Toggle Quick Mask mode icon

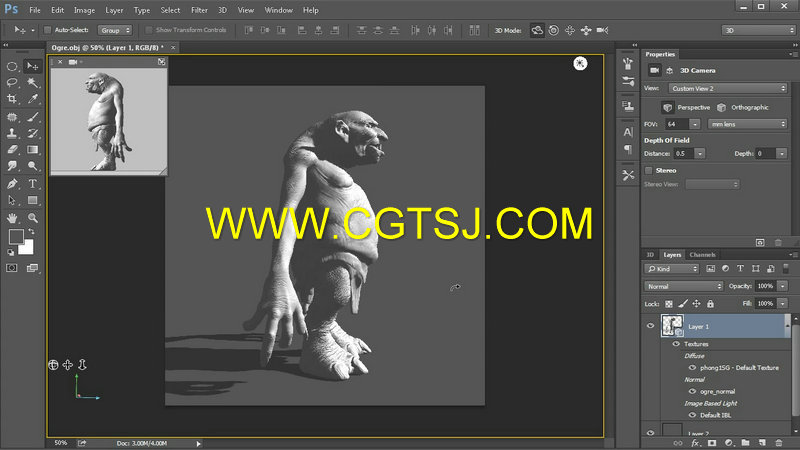(12, 268)
